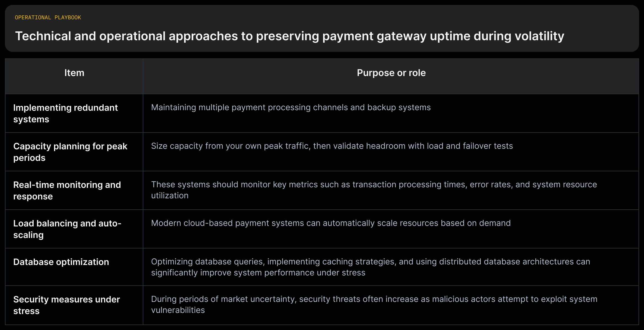Click the word utilization in monitoring description
The width and height of the screenshot is (644, 330).
click(x=170, y=196)
